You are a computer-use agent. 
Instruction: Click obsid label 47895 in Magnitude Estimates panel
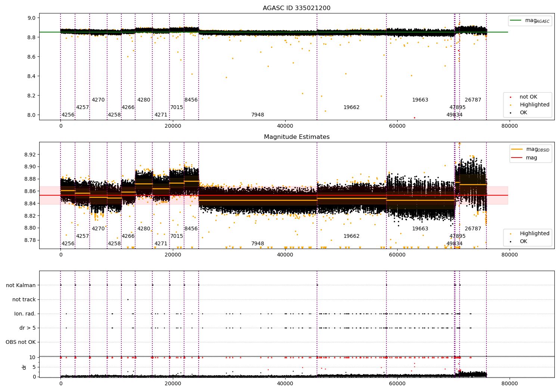[x=457, y=236]
